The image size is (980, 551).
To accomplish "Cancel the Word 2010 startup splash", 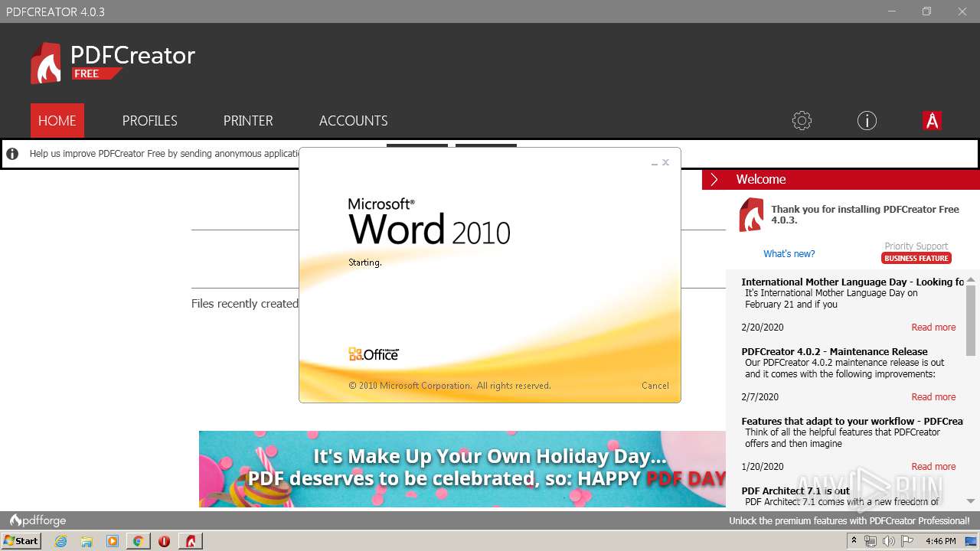I will pyautogui.click(x=655, y=386).
